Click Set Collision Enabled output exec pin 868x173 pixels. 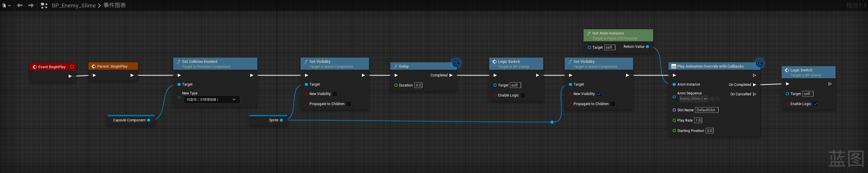(x=251, y=75)
